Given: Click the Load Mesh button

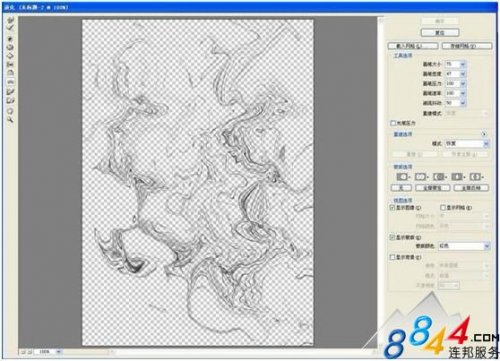Looking at the screenshot, I should pyautogui.click(x=413, y=46).
